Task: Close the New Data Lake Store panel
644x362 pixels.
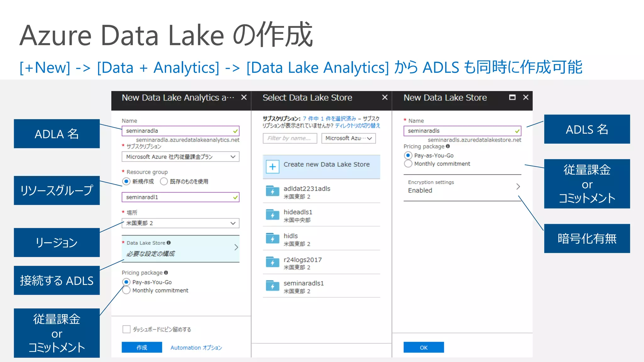Action: [x=525, y=97]
